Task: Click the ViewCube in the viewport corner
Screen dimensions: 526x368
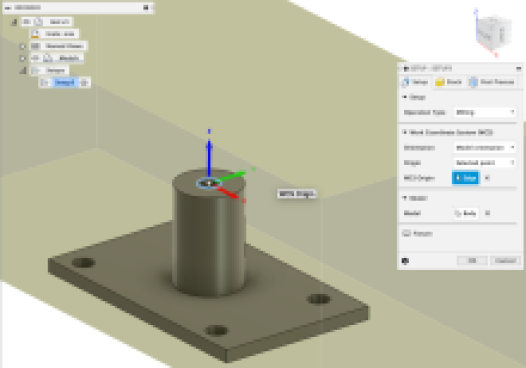Action: click(x=494, y=33)
